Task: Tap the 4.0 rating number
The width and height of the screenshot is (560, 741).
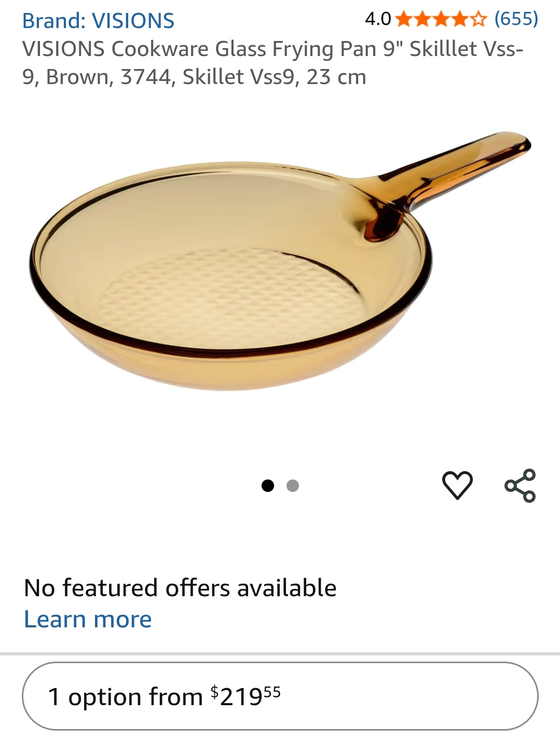Action: (378, 19)
